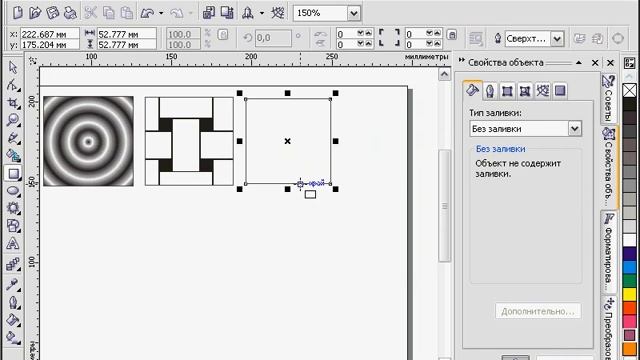This screenshot has width=640, height=360.
Task: Click the Дополнительно... button
Action: pos(538,311)
